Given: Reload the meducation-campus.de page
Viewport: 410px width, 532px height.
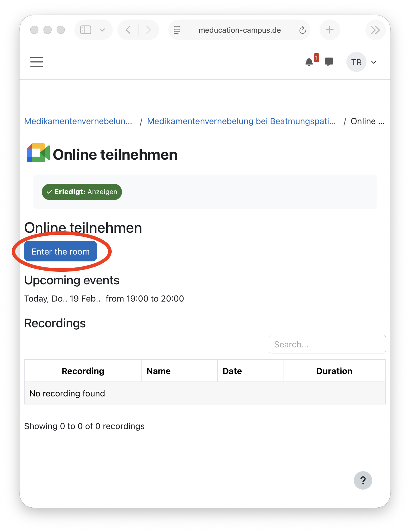Looking at the screenshot, I should 303,30.
